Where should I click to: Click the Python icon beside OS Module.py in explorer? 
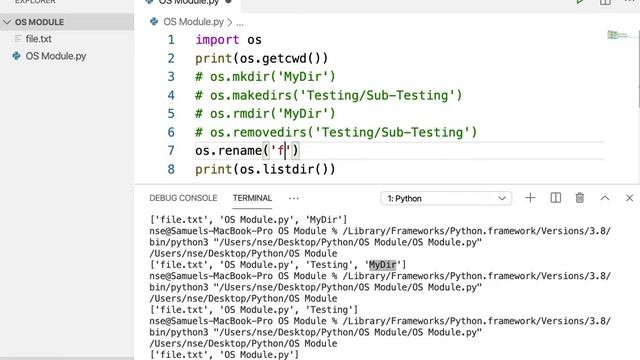16,56
